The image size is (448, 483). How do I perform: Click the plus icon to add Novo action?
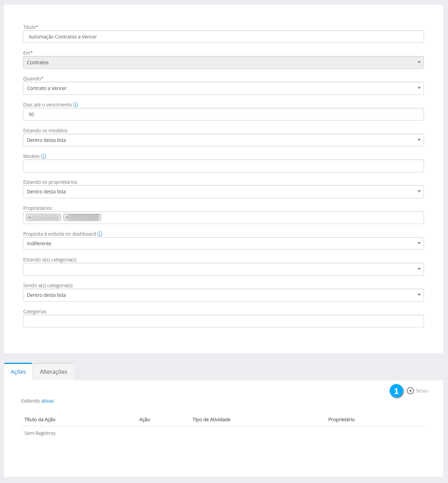tap(410, 391)
